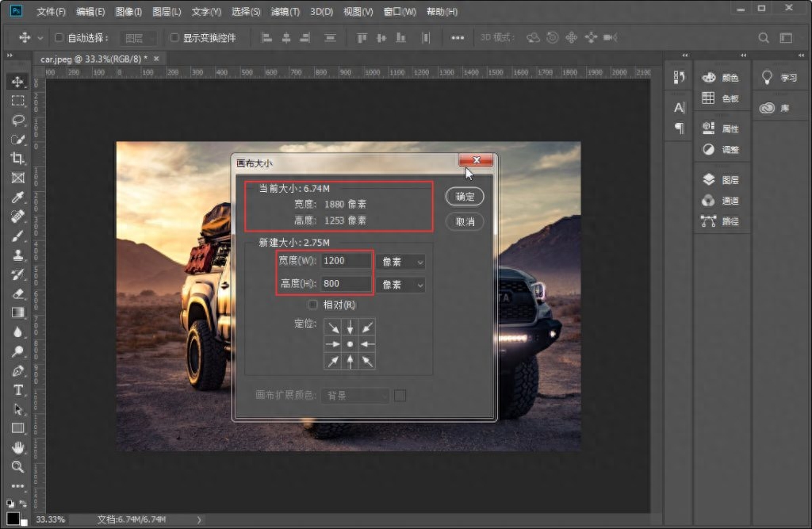Open the 图层 auto-select target dropdown
The height and width of the screenshot is (529, 812).
[x=138, y=38]
